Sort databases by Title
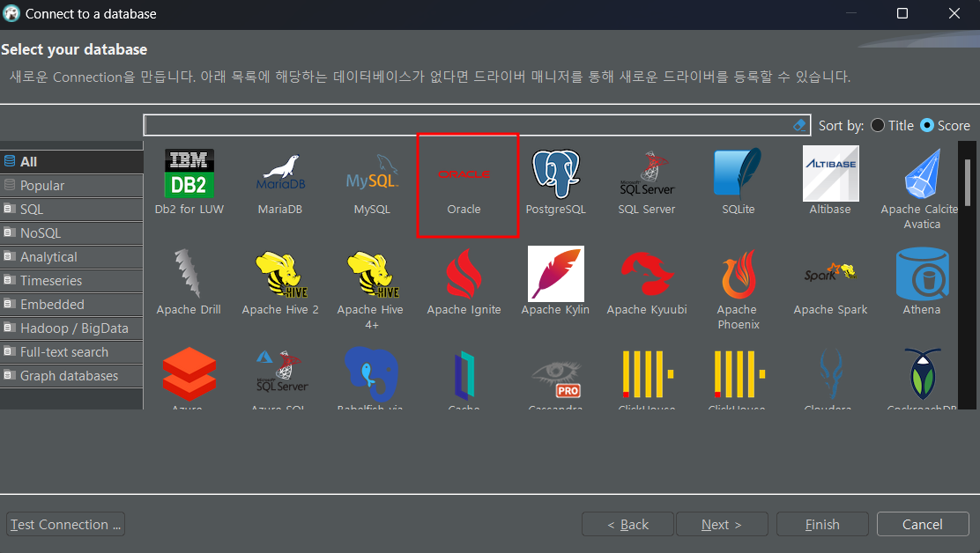The width and height of the screenshot is (980, 553). pyautogui.click(x=892, y=125)
